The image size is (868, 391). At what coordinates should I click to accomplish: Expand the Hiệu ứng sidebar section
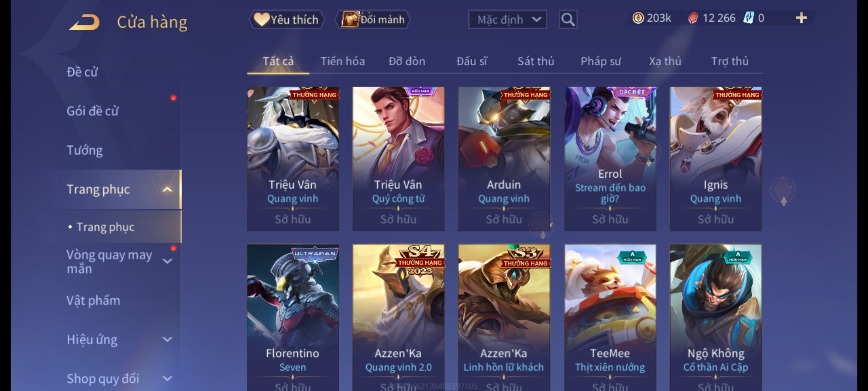coord(167,340)
